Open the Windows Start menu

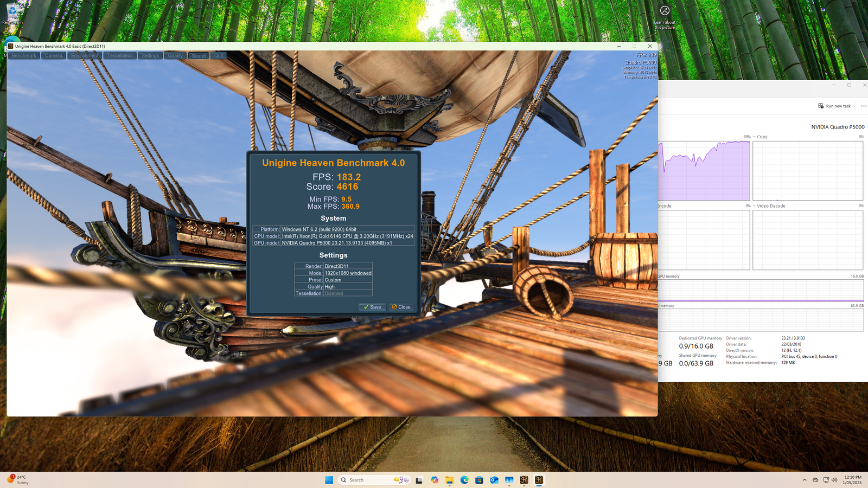pyautogui.click(x=329, y=480)
